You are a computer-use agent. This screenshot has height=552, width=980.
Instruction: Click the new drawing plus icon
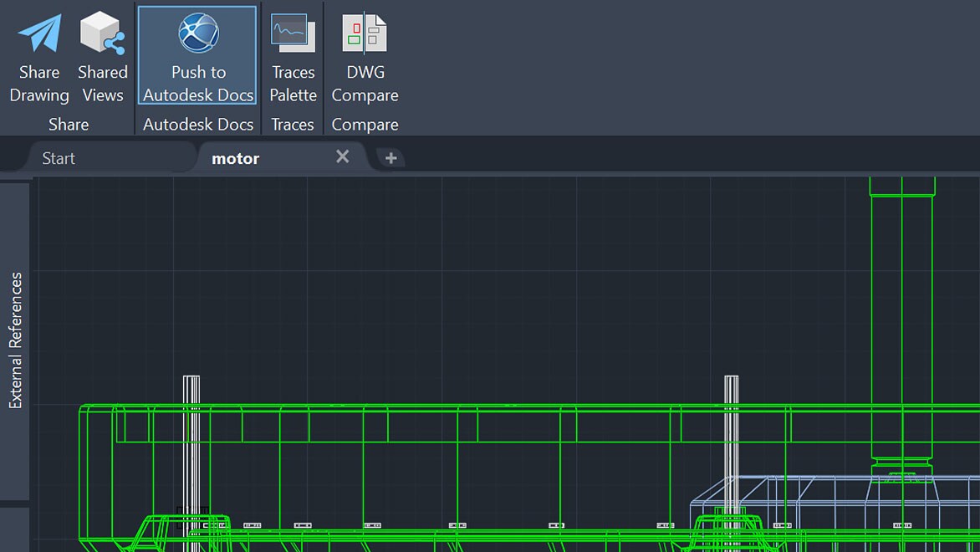click(x=390, y=156)
